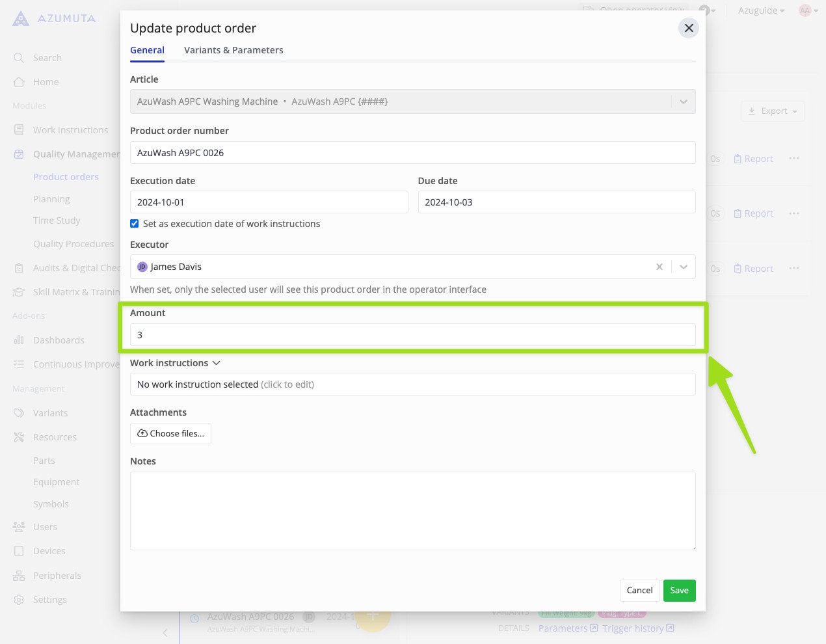Select the General tab
826x644 pixels.
click(147, 50)
